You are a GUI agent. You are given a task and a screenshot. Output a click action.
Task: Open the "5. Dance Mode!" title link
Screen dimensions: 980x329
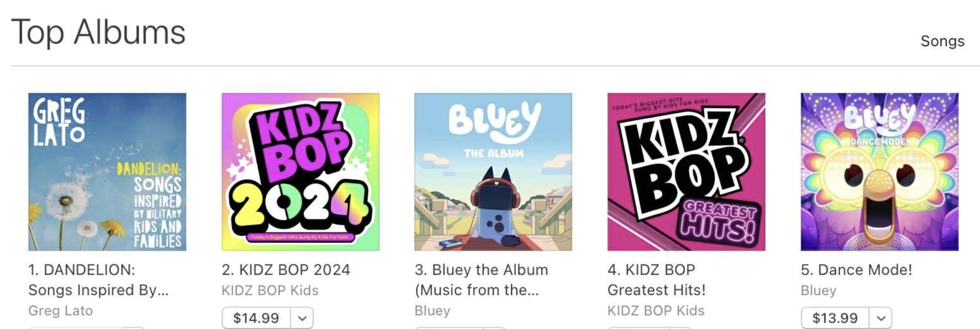pos(856,270)
